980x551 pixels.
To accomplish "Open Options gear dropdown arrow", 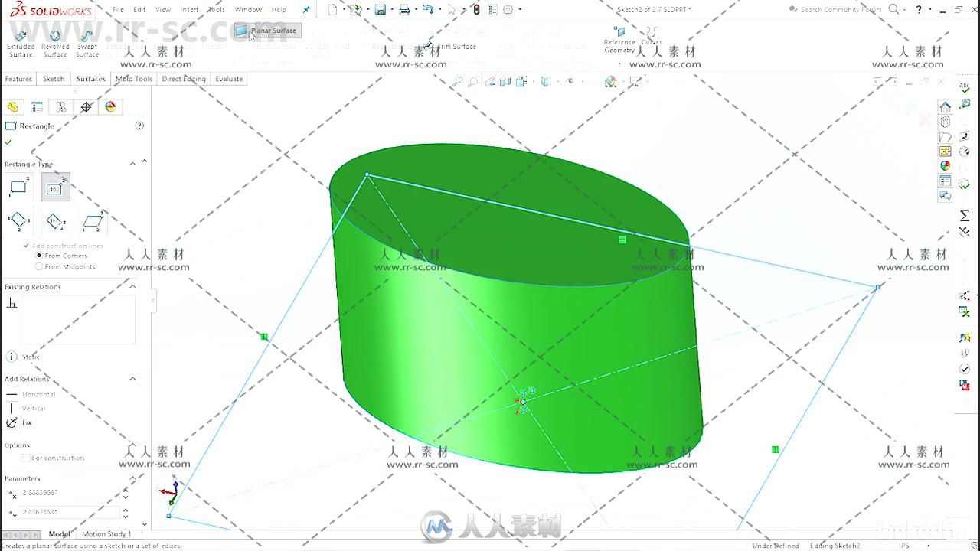I will (520, 10).
